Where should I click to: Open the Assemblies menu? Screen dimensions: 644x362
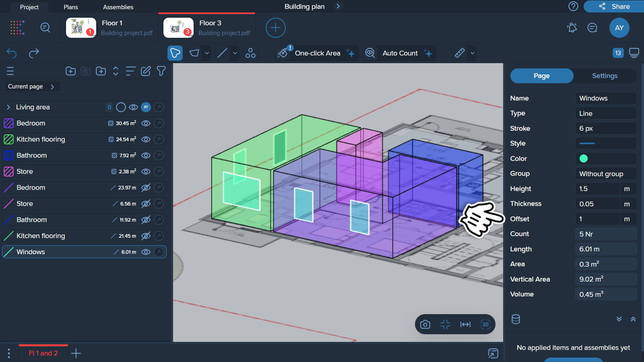118,7
